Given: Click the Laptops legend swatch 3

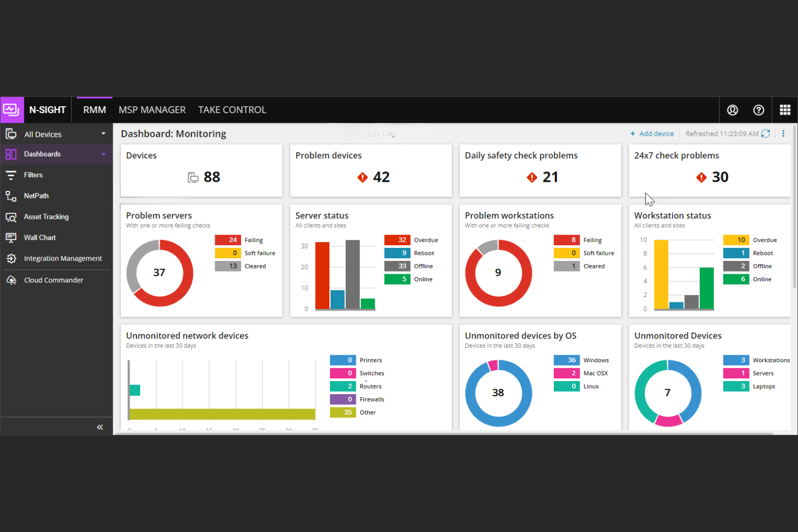Looking at the screenshot, I should [x=736, y=386].
